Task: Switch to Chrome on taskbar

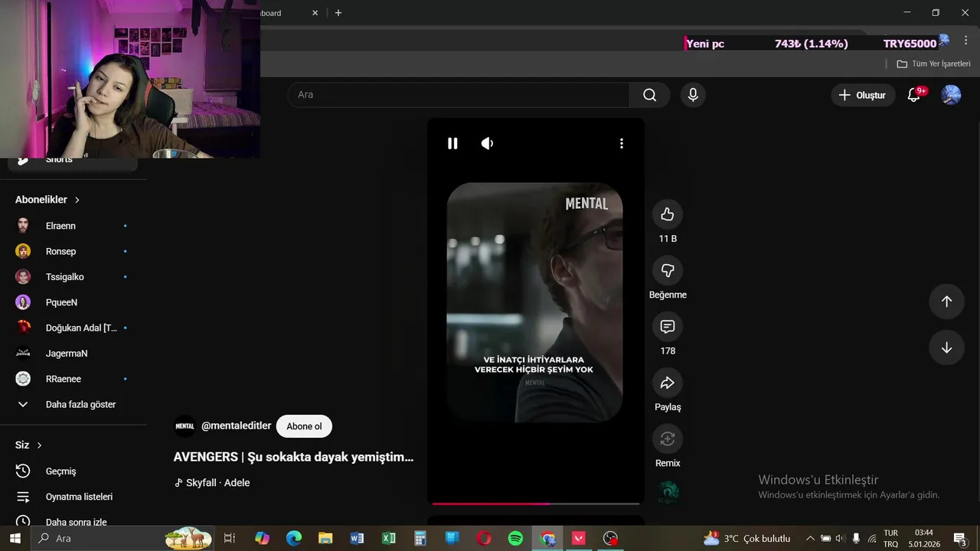Action: pos(547,538)
